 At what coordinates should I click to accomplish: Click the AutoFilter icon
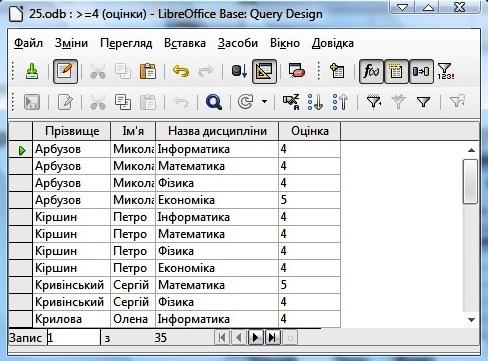pos(374,102)
